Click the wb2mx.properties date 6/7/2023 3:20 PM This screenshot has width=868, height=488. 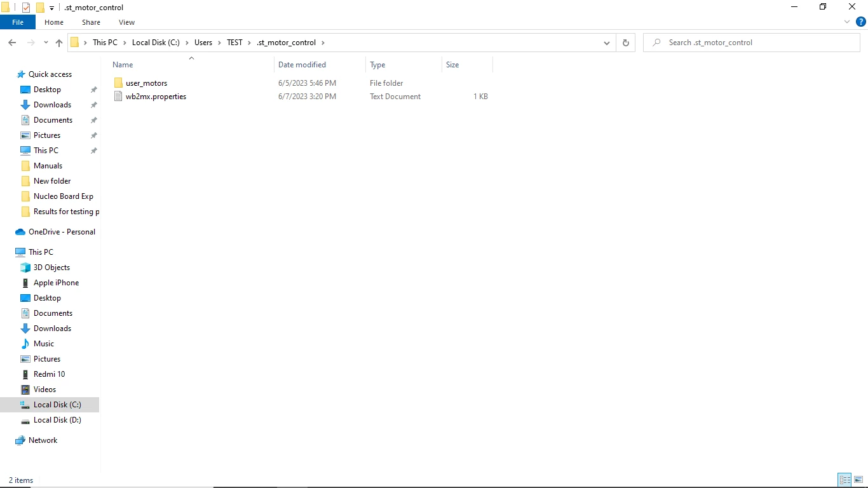tap(307, 97)
